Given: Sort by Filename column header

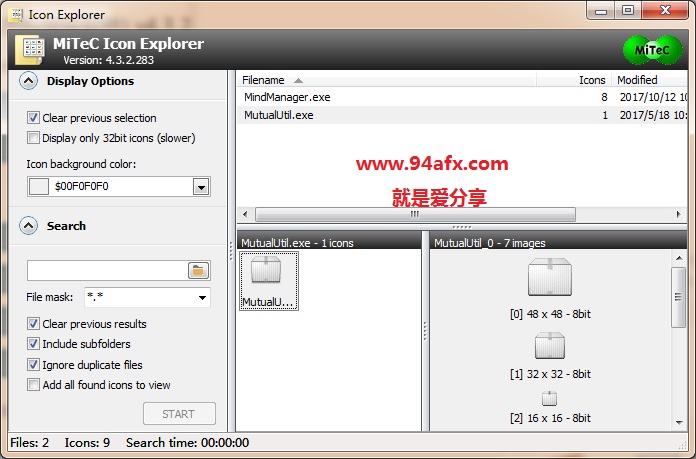Looking at the screenshot, I should [x=386, y=80].
